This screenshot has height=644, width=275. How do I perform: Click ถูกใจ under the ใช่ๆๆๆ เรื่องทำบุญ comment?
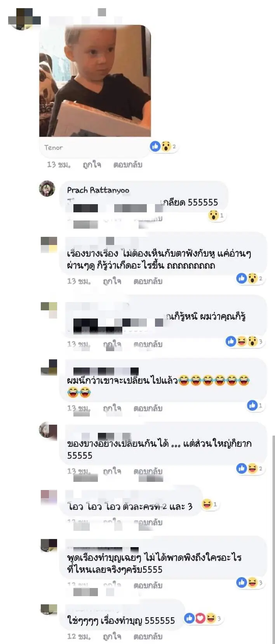112,637
